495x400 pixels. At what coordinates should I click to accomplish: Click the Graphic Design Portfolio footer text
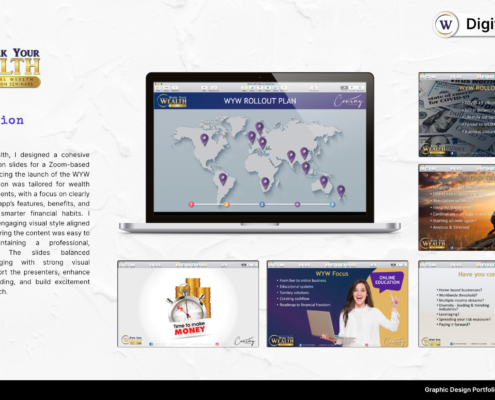tap(460, 390)
